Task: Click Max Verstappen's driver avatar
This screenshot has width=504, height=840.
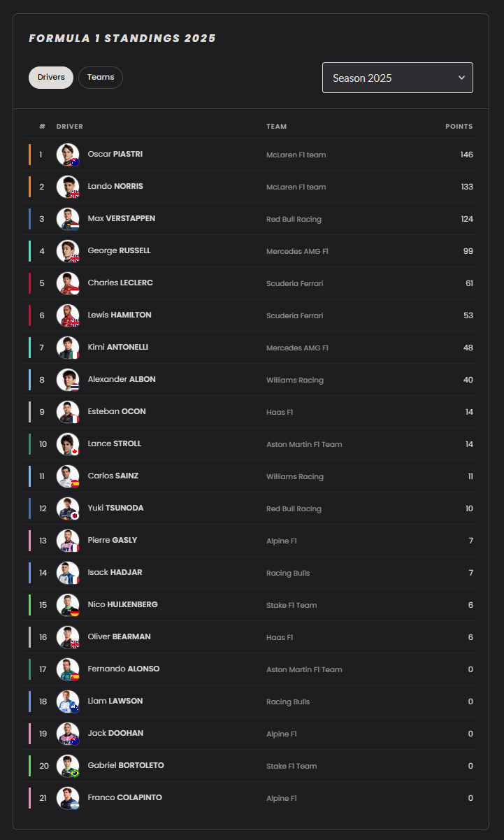Action: point(68,219)
